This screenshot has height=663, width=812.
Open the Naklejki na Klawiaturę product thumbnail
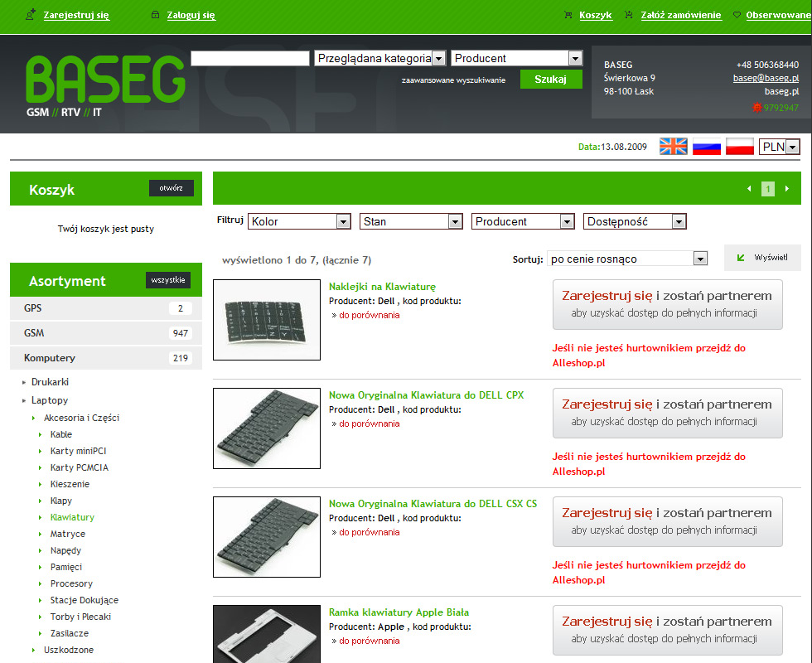pos(267,320)
